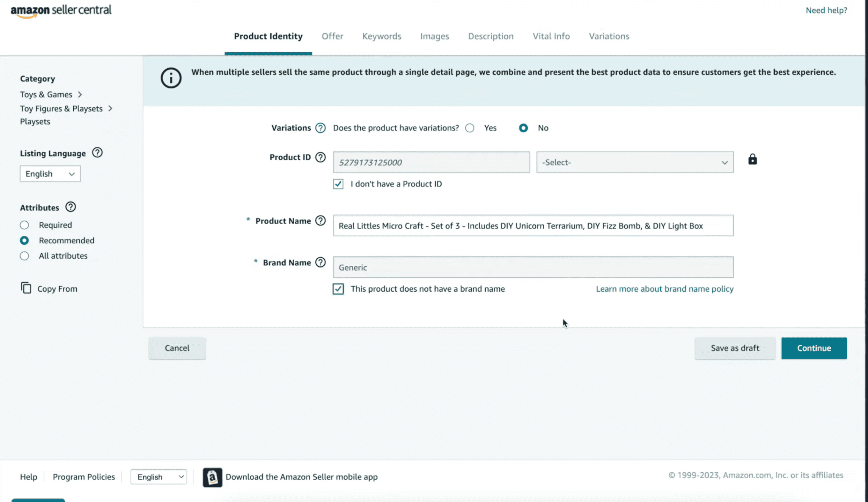Click the lock icon beside Product ID dropdown
The width and height of the screenshot is (868, 502).
[x=752, y=159]
